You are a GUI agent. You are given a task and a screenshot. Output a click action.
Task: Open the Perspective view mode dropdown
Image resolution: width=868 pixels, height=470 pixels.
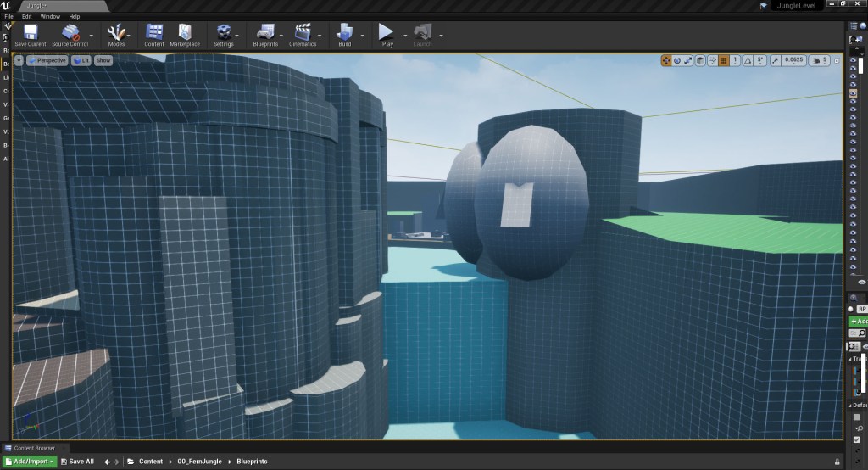[47, 60]
